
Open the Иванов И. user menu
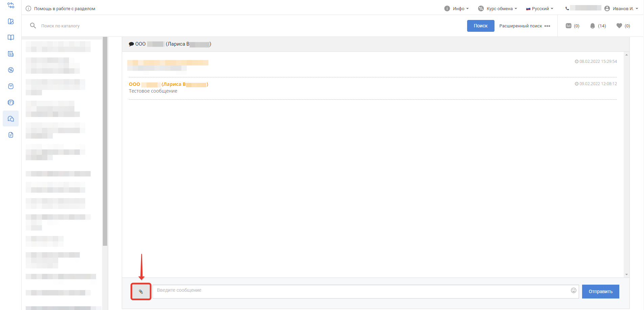click(621, 9)
